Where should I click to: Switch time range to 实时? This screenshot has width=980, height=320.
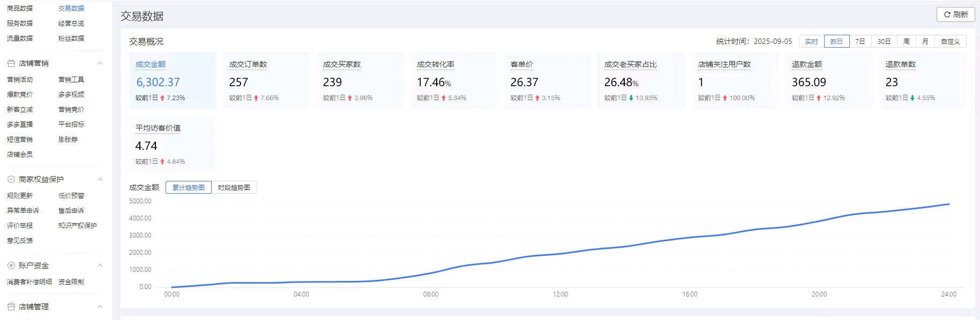point(811,41)
